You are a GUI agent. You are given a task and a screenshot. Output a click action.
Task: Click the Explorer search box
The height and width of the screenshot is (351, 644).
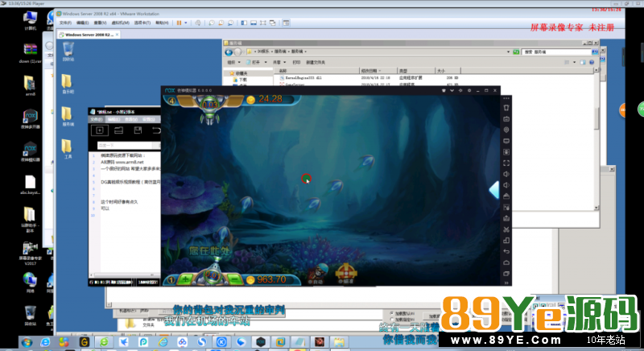[556, 52]
